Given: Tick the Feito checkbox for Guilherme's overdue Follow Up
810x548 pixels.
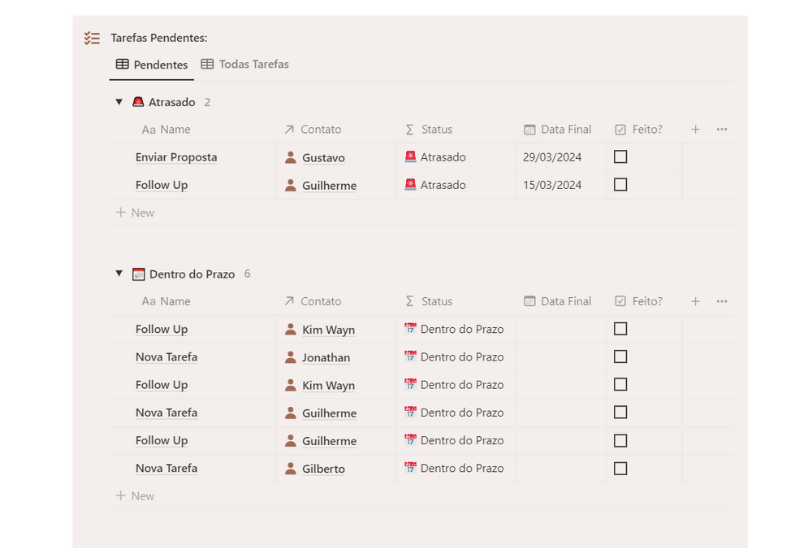Looking at the screenshot, I should tap(620, 185).
